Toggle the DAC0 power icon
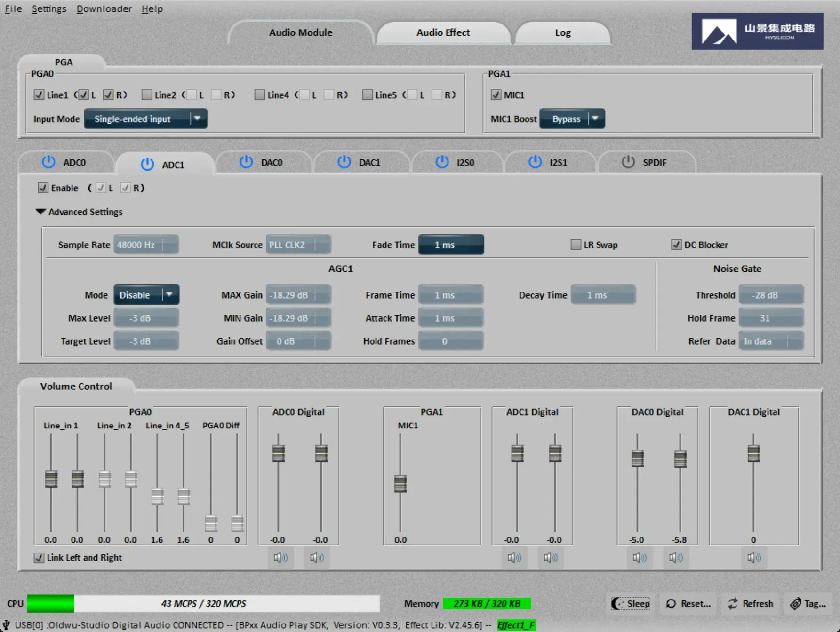Viewport: 840px width, 632px height. (x=246, y=162)
